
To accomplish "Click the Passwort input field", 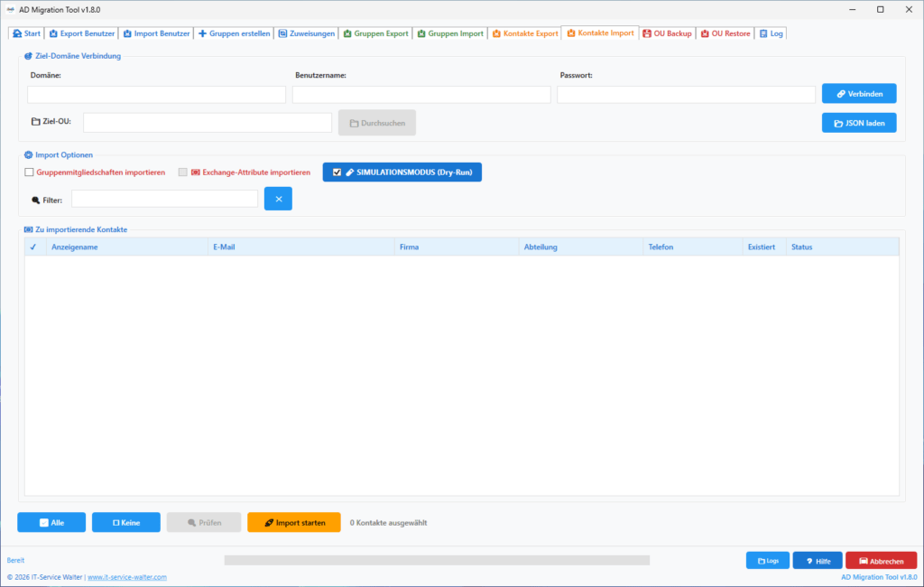I will coord(686,95).
